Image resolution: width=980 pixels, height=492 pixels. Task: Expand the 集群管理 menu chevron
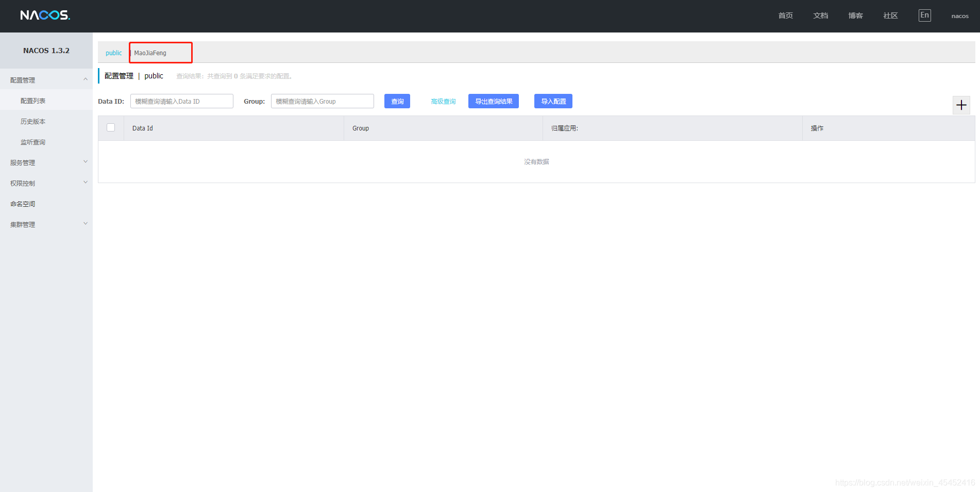coord(86,224)
